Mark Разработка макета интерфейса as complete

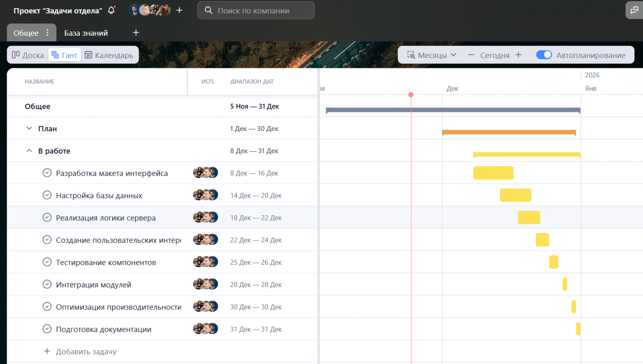47,173
